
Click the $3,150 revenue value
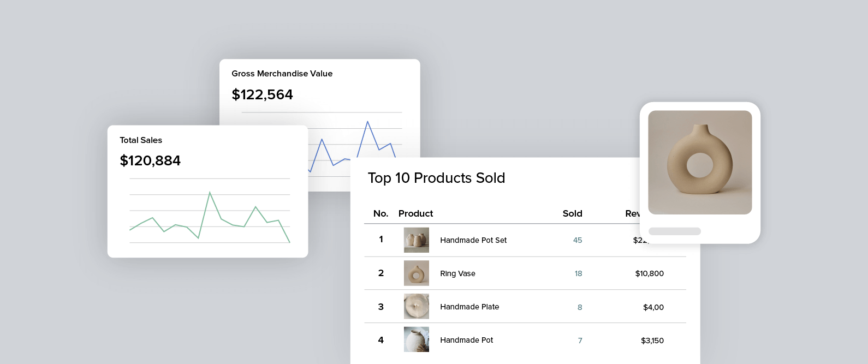point(652,341)
